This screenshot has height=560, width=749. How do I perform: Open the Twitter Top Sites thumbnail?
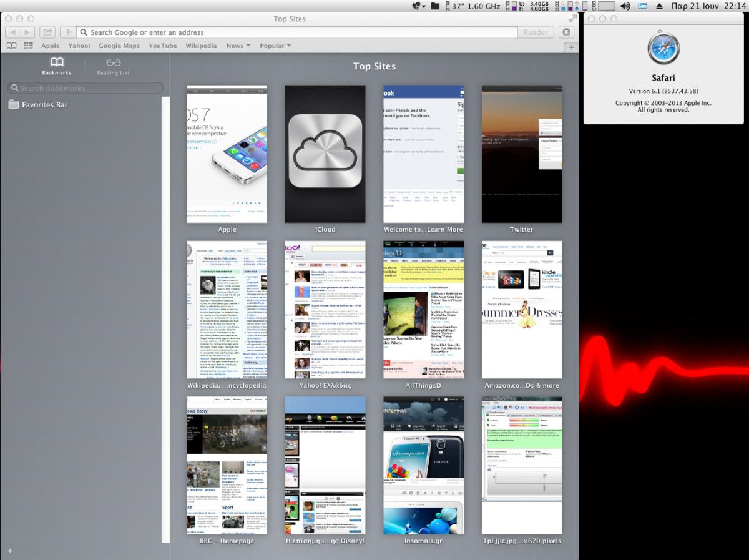click(x=522, y=154)
